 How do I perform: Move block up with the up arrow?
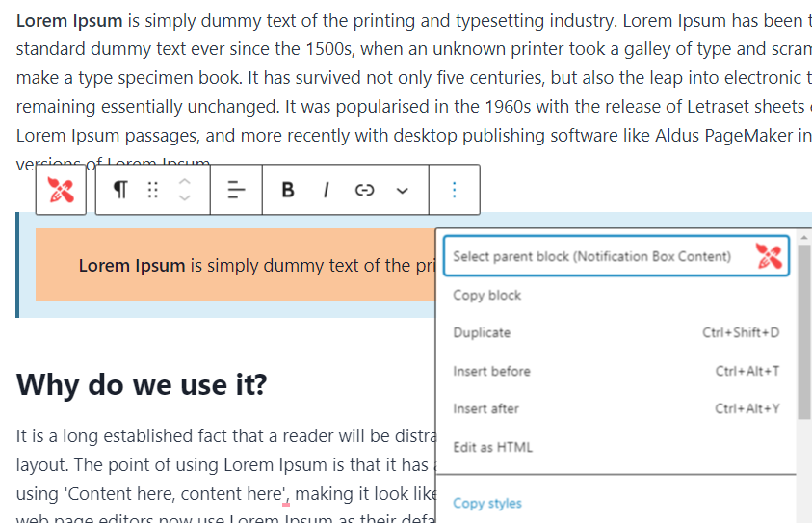[x=185, y=182]
